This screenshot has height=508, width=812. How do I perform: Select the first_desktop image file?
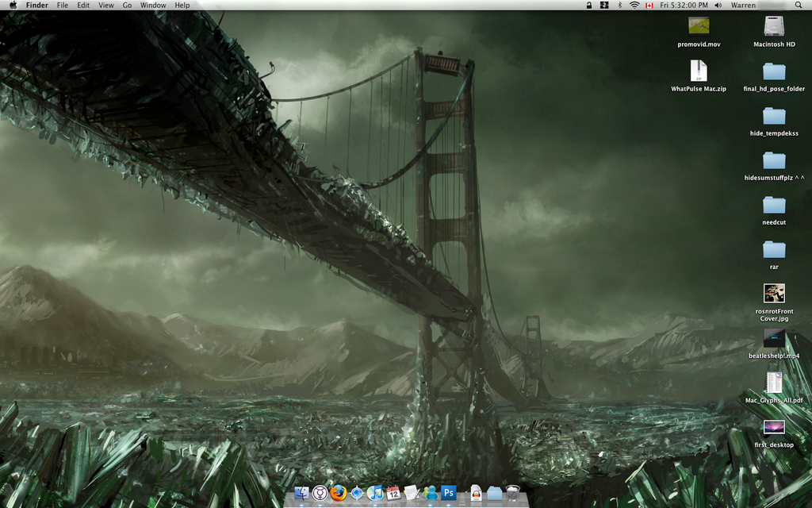[x=774, y=427]
